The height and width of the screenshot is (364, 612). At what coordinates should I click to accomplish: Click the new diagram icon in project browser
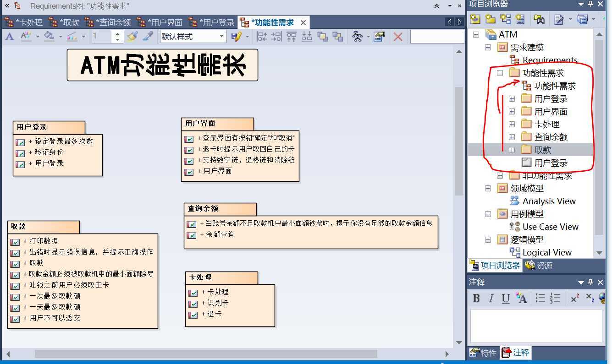[x=505, y=19]
